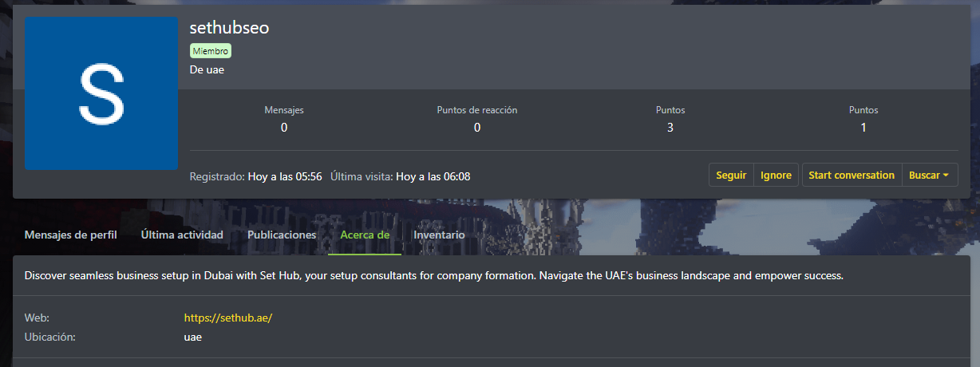Image resolution: width=980 pixels, height=367 pixels.
Task: Click the uae link in the Ubicación row
Action: click(x=192, y=337)
